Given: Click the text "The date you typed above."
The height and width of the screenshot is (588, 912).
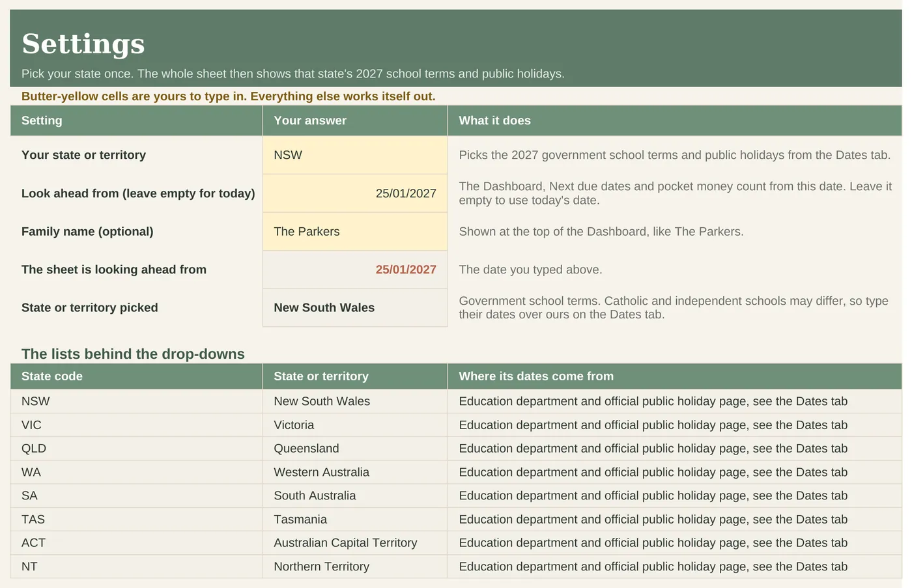Looking at the screenshot, I should 530,270.
